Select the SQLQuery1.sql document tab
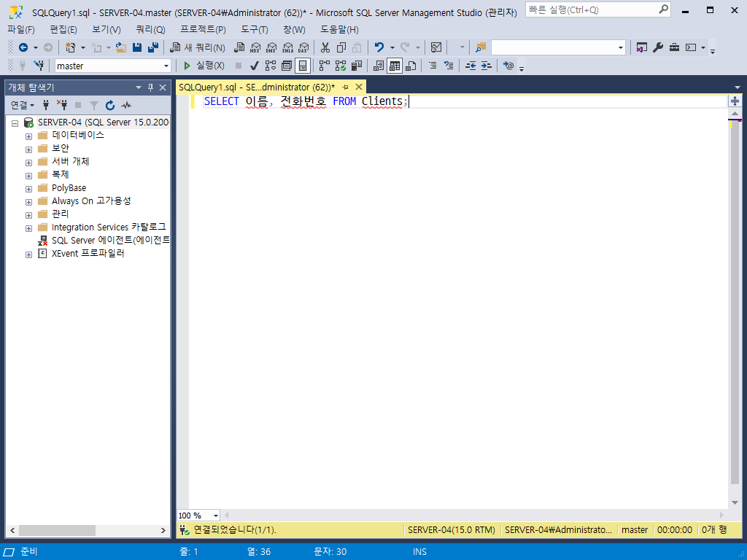Viewport: 747px width, 560px height. 257,87
